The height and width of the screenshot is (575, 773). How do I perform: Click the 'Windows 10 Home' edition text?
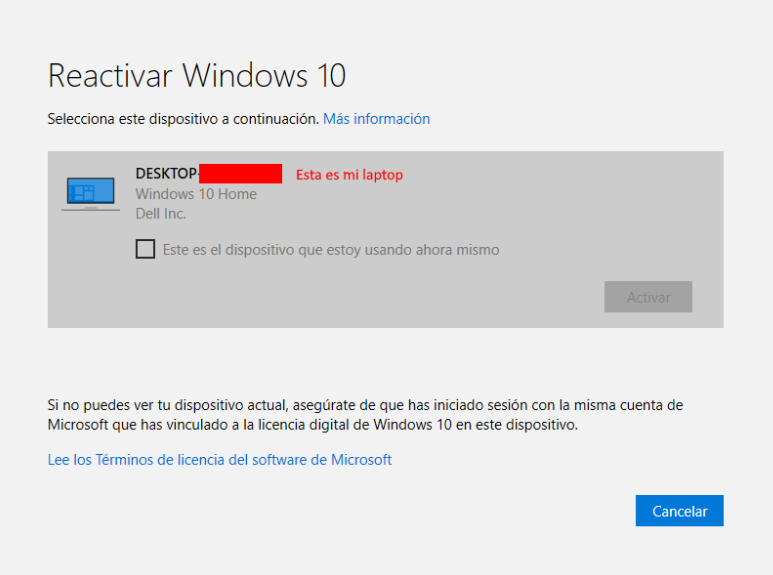[196, 194]
